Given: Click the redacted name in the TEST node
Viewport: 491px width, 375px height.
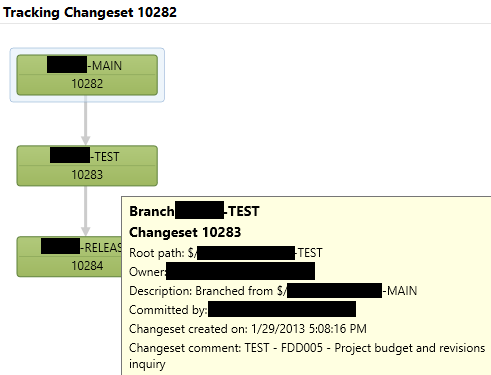Looking at the screenshot, I should [70, 155].
